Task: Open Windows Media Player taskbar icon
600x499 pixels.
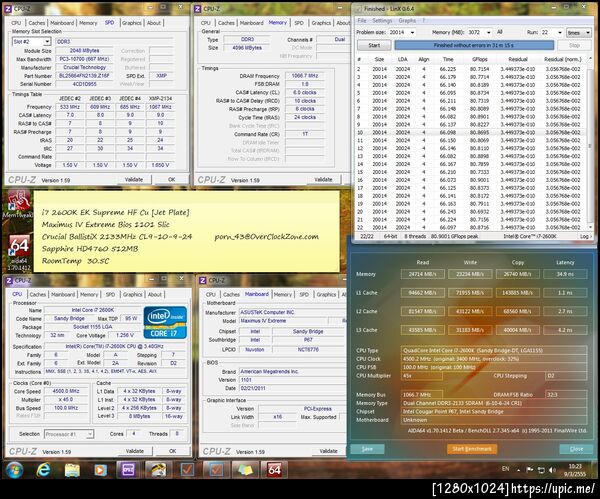Action: (x=100, y=470)
